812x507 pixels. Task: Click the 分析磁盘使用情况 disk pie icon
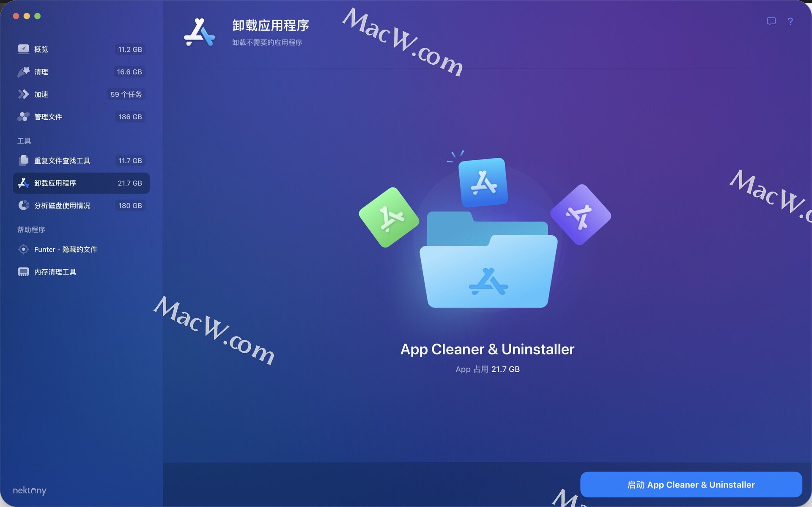23,206
